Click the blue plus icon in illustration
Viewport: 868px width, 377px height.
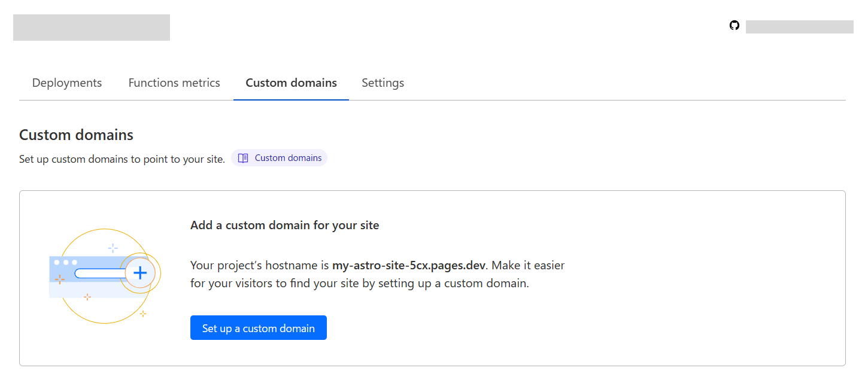click(140, 273)
